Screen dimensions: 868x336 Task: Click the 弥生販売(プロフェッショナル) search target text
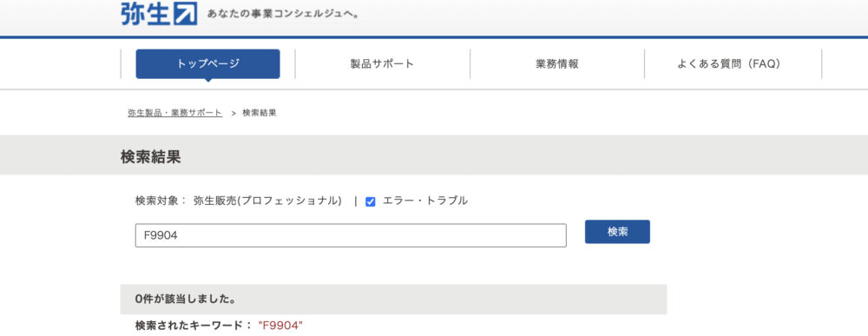(267, 201)
